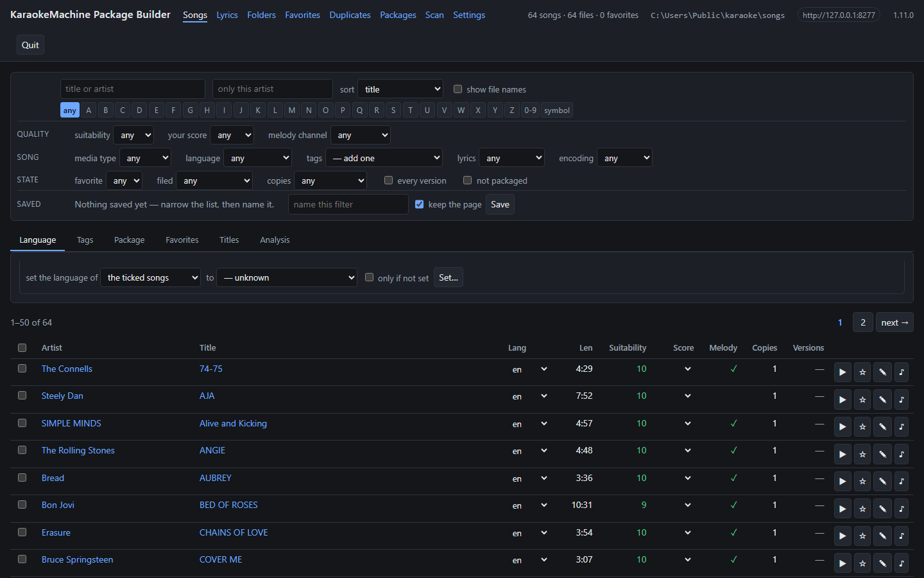924x578 pixels.
Task: Edit the Alive and Kicking song entry
Action: (x=882, y=427)
